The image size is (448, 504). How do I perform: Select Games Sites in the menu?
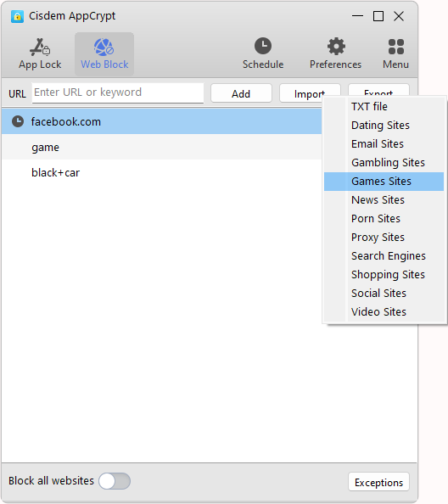tap(384, 182)
